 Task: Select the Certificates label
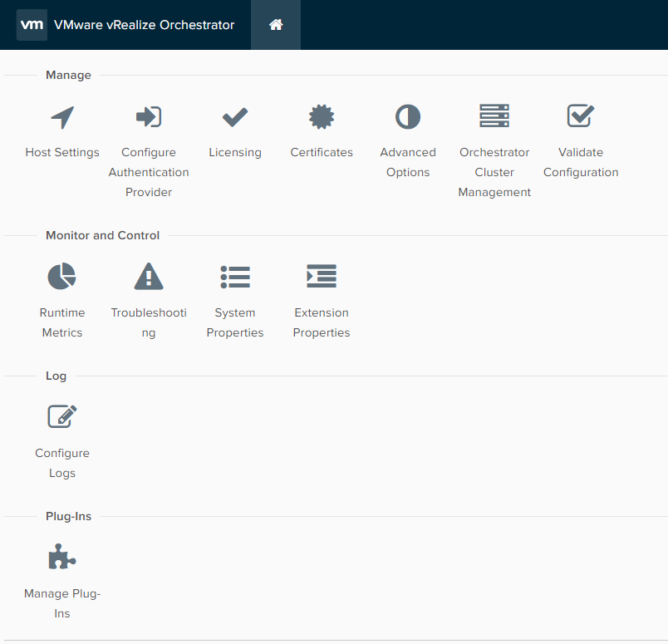(x=322, y=152)
